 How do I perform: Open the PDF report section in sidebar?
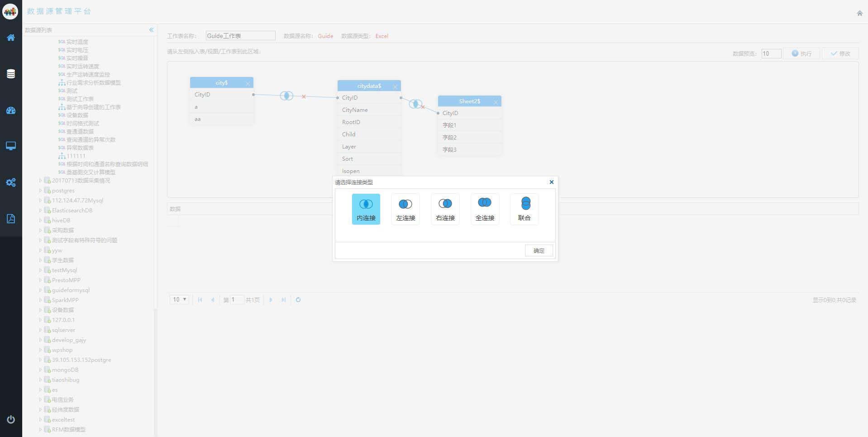pyautogui.click(x=11, y=219)
